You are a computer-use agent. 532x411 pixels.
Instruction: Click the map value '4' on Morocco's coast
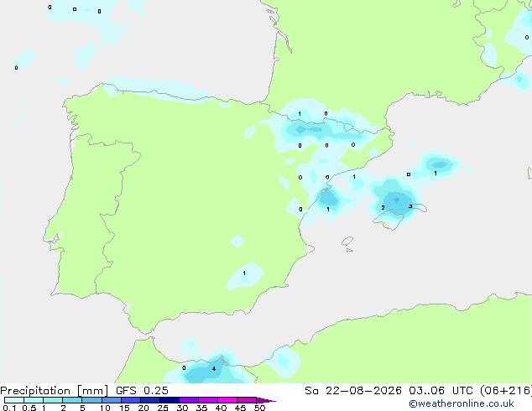coord(214,368)
